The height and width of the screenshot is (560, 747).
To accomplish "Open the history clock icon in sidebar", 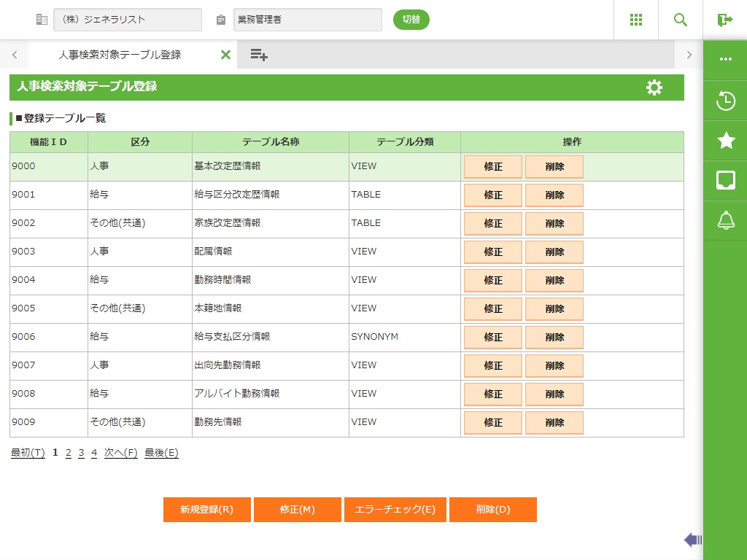I will click(x=726, y=101).
